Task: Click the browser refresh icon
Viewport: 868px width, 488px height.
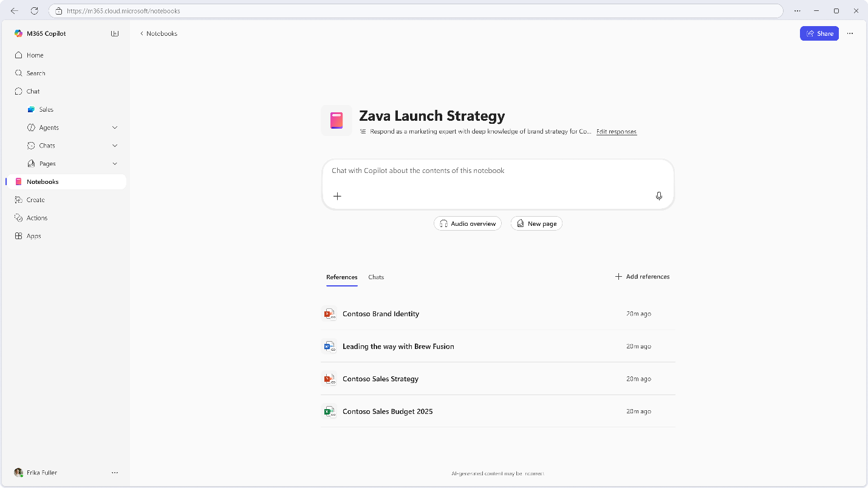Action: pos(35,11)
